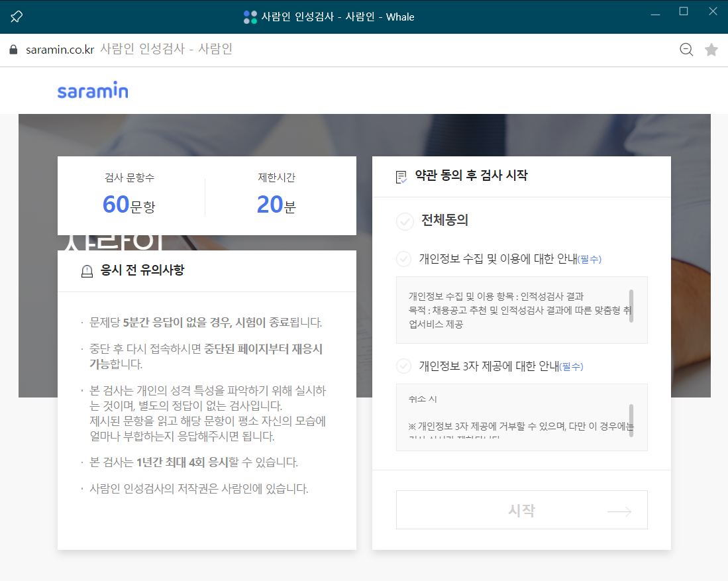Click the bell icon beside 응시 전 유의사항

pos(87,271)
